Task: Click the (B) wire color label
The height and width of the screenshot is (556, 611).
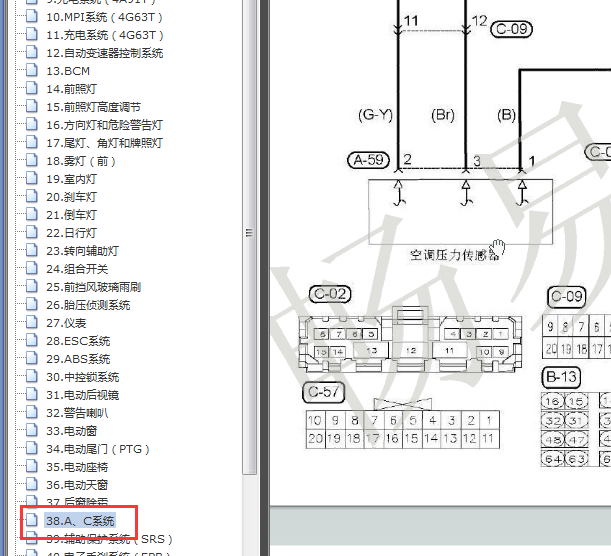Action: (x=506, y=115)
